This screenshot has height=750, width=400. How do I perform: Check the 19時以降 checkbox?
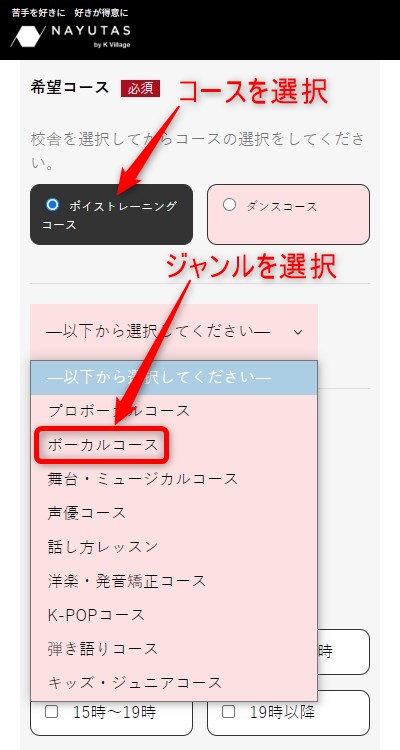point(228,712)
